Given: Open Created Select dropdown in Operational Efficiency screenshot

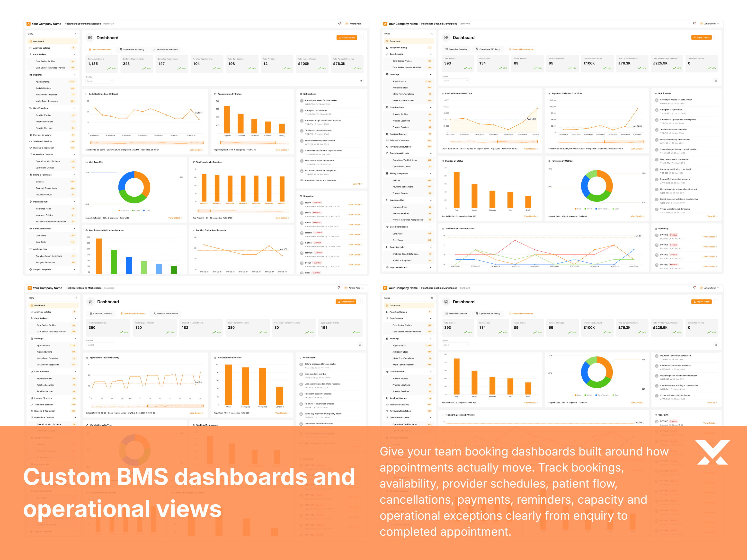Looking at the screenshot, I should pos(100,345).
